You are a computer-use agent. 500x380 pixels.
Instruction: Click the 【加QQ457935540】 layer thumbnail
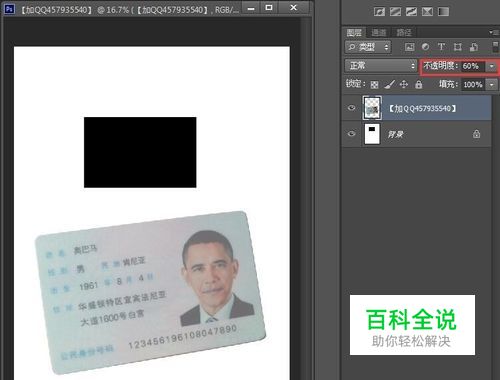coord(372,108)
